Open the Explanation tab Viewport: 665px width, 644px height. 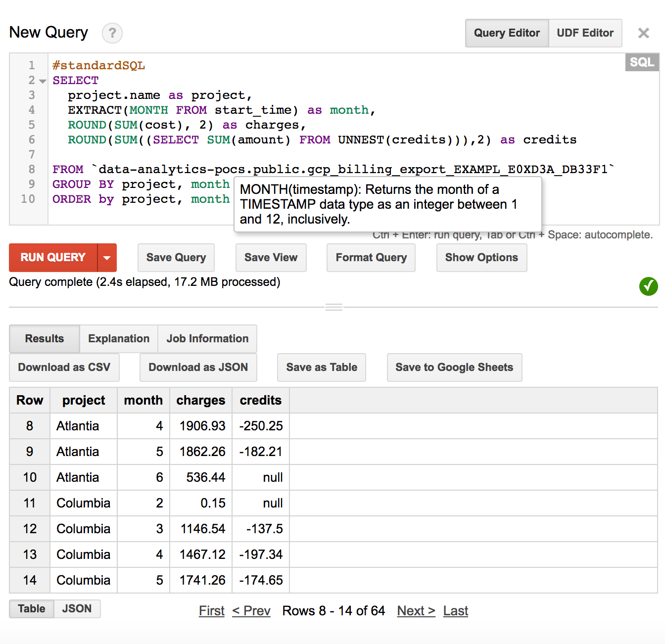click(x=118, y=338)
